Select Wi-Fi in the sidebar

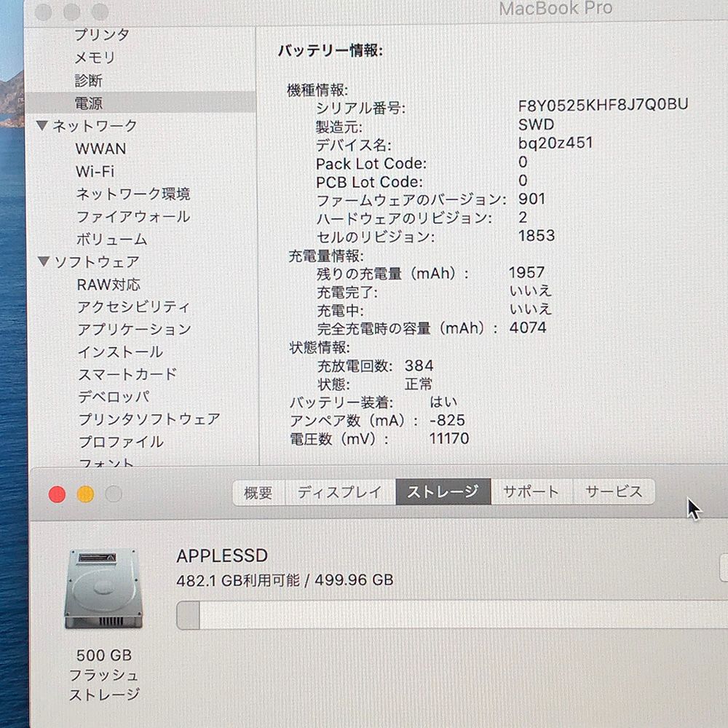pyautogui.click(x=95, y=171)
